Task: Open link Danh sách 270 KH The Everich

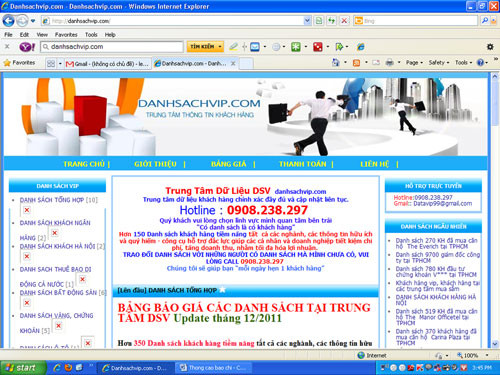Action: coord(436,243)
